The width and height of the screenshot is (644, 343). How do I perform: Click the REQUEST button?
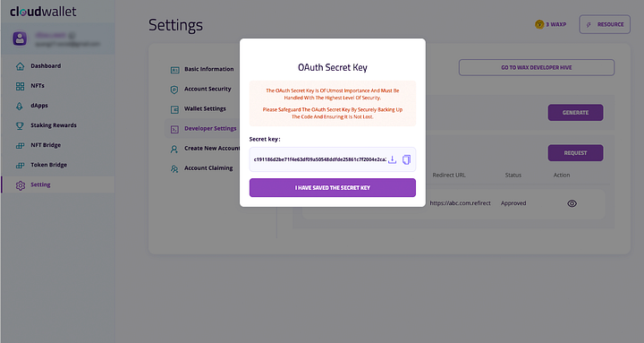(575, 153)
